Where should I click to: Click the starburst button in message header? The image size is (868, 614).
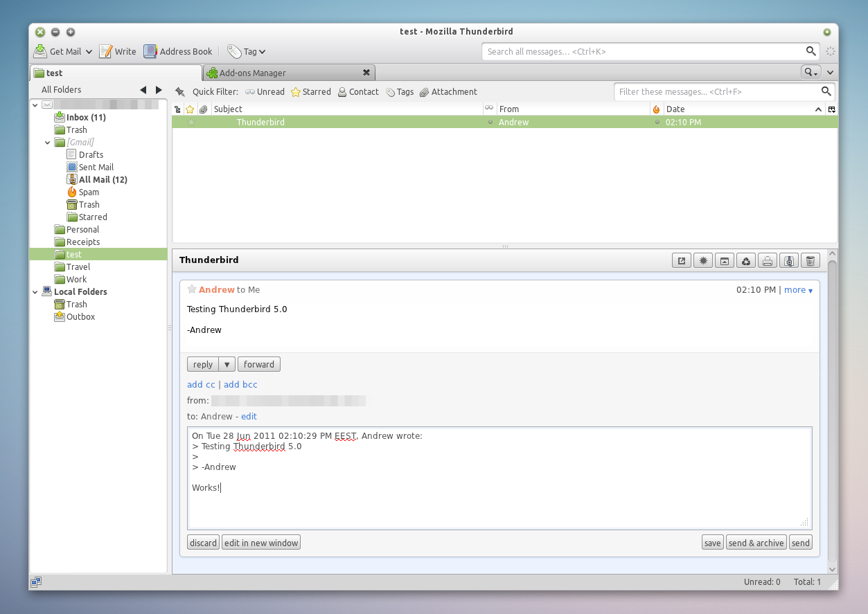[x=703, y=260]
